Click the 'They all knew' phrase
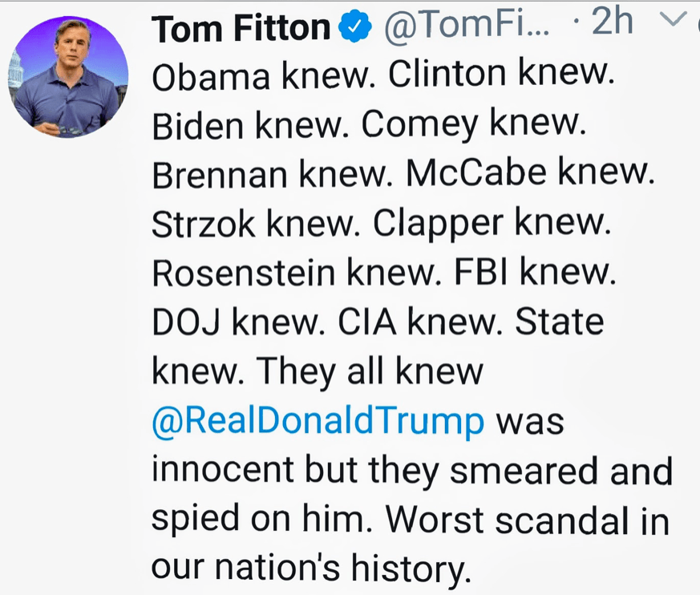The image size is (700, 595). click(370, 371)
